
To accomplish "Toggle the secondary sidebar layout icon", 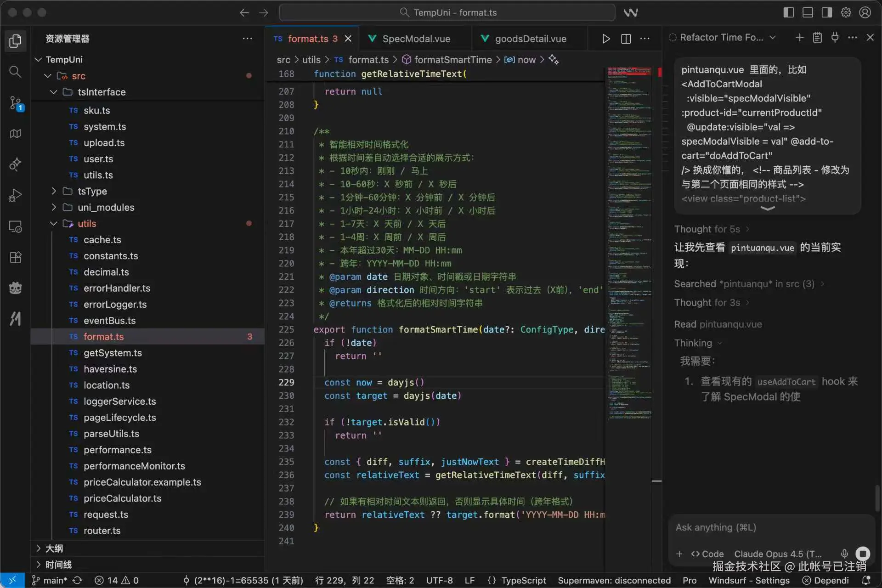I will tap(827, 12).
